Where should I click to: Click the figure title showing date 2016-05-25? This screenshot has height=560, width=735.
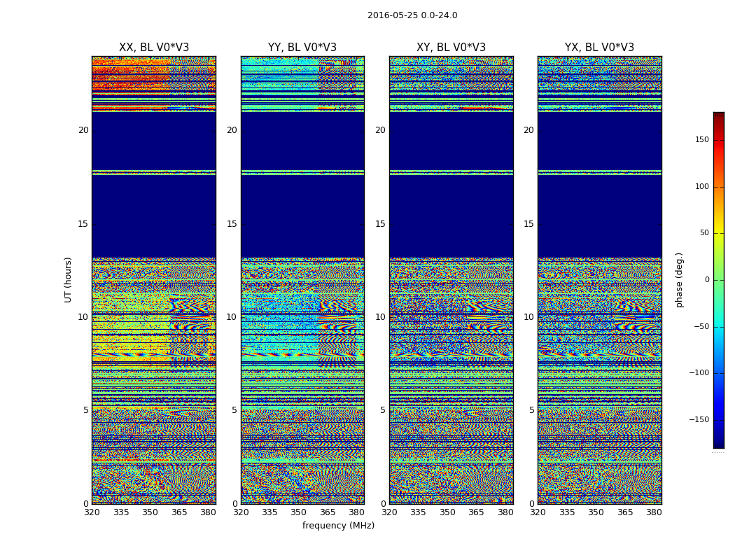tap(412, 15)
